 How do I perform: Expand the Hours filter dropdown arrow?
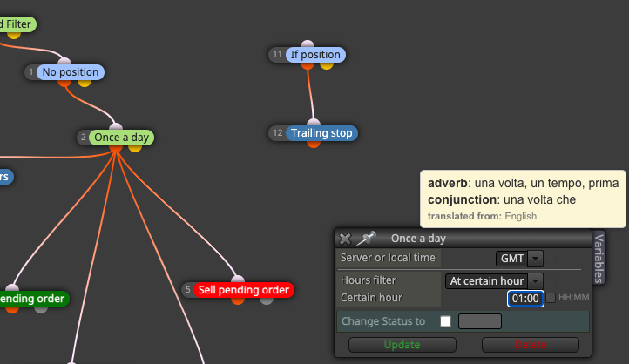pyautogui.click(x=535, y=281)
